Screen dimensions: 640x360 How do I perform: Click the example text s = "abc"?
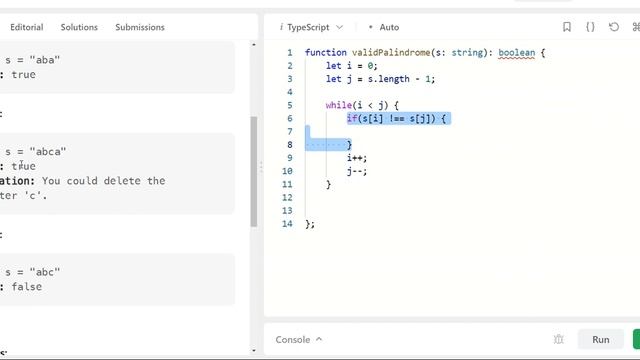pos(33,272)
